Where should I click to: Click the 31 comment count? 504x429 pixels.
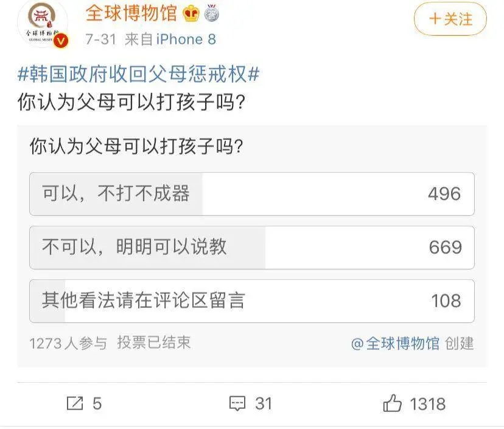[263, 403]
